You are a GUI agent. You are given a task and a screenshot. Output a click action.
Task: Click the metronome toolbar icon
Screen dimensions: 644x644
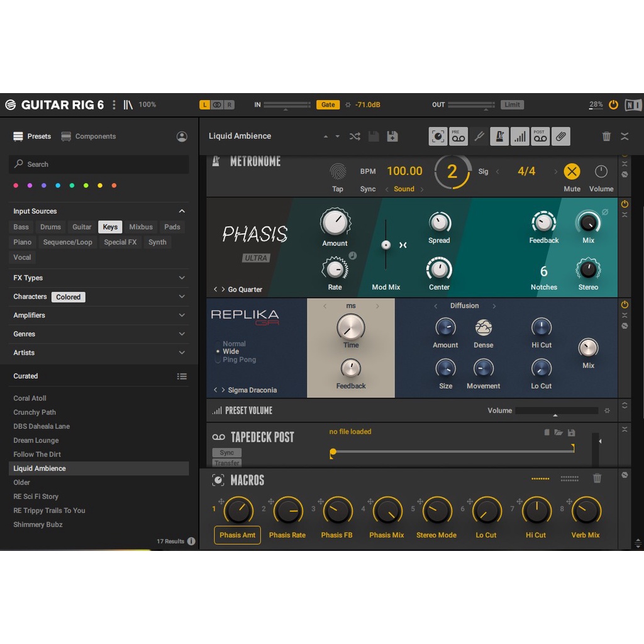click(x=499, y=136)
